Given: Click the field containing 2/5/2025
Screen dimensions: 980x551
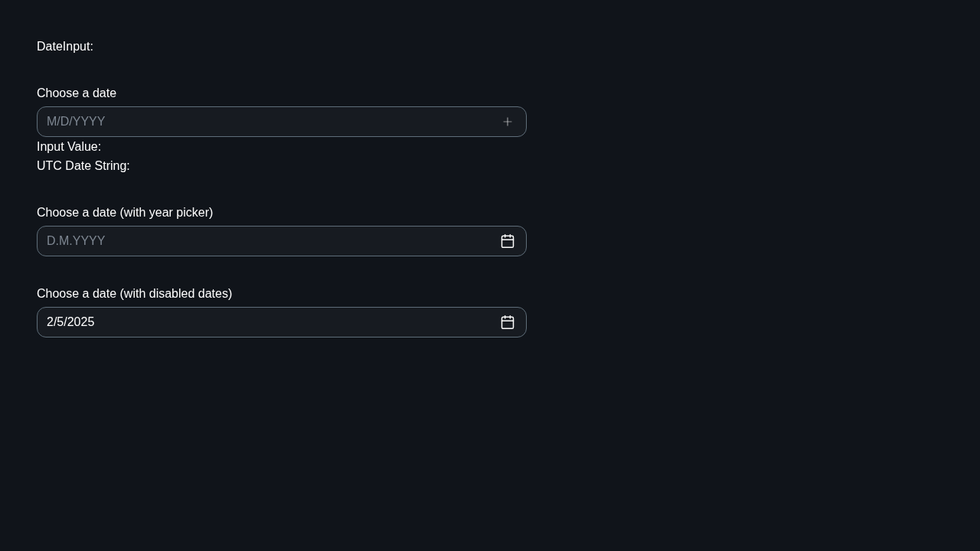Looking at the screenshot, I should pyautogui.click(x=282, y=322).
